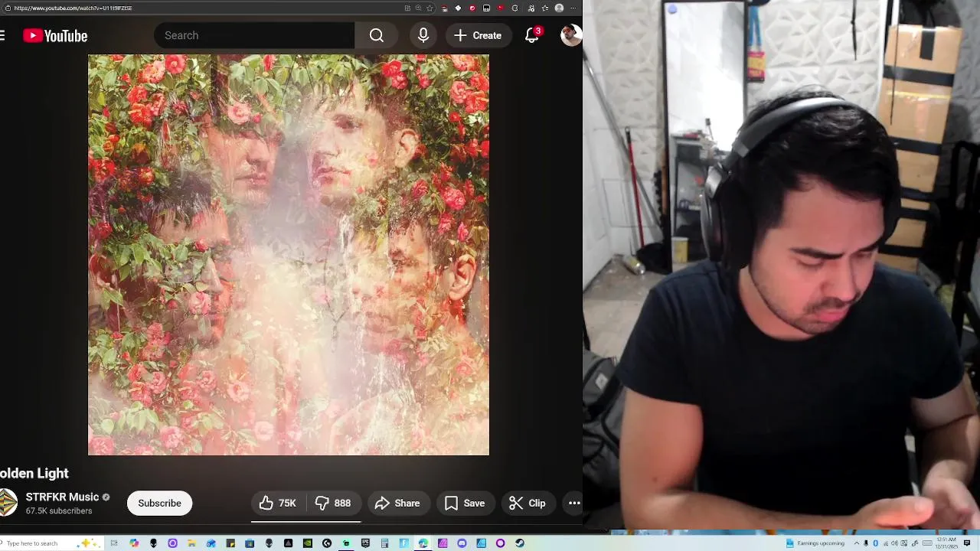Open Task View on the taskbar
980x551 pixels.
[x=114, y=543]
